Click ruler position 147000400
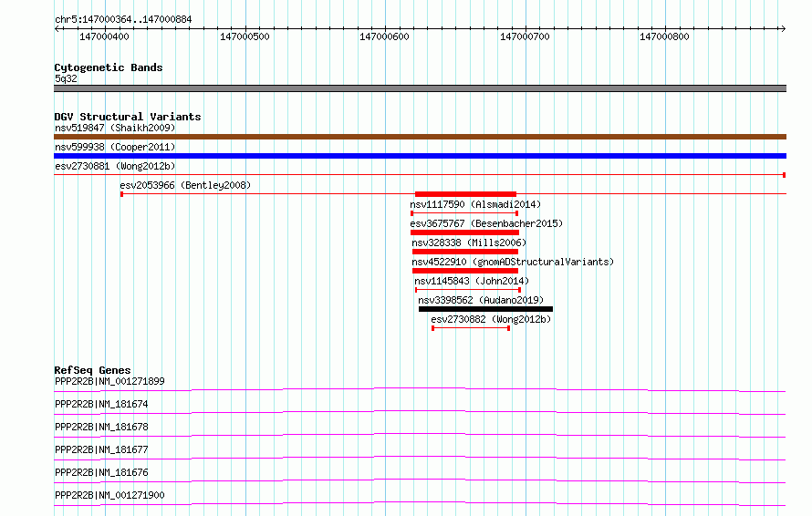This screenshot has height=516, width=812. pos(104,36)
